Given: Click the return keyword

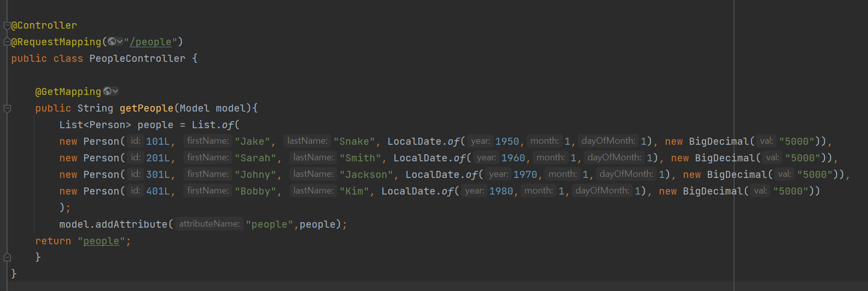Looking at the screenshot, I should (x=53, y=241).
